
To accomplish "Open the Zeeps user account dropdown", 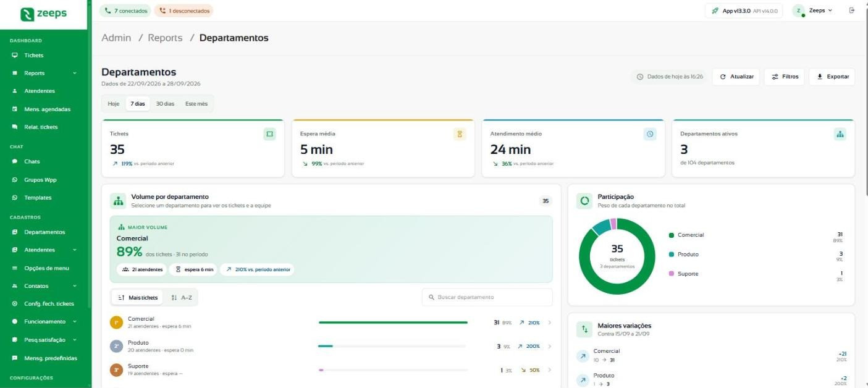I will (813, 11).
